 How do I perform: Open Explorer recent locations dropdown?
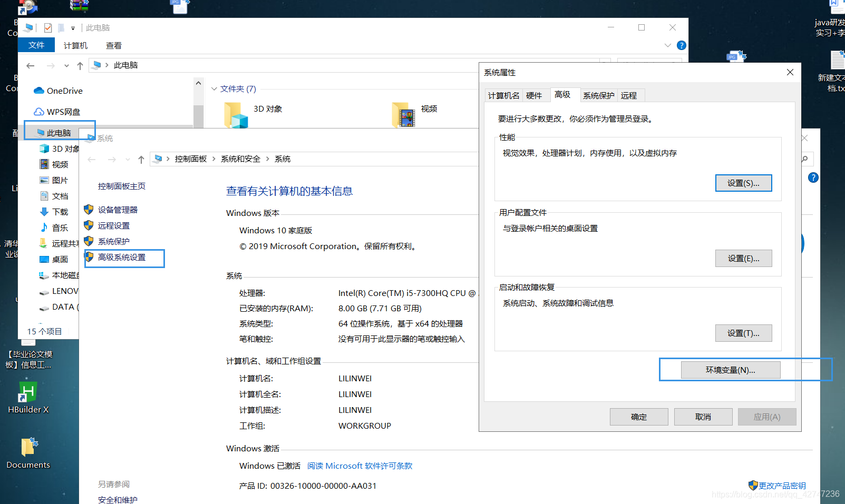(x=66, y=66)
